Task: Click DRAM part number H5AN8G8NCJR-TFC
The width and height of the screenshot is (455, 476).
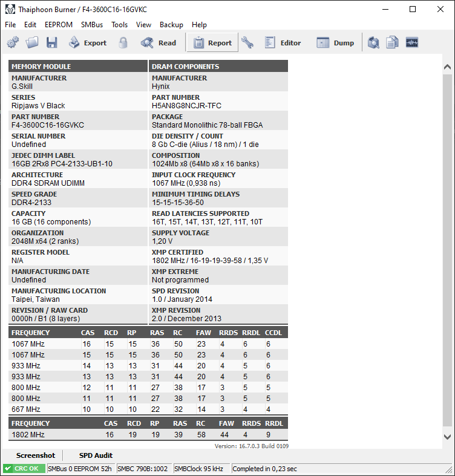Action: [186, 106]
